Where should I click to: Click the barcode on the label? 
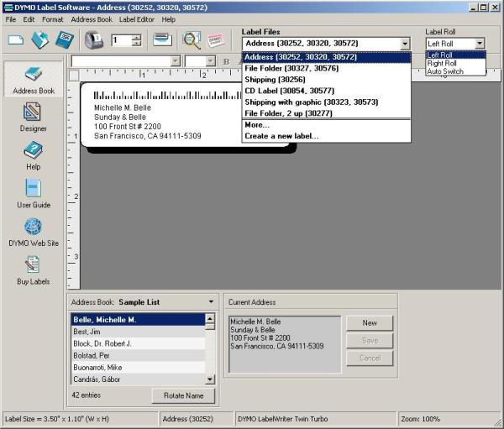(x=167, y=95)
